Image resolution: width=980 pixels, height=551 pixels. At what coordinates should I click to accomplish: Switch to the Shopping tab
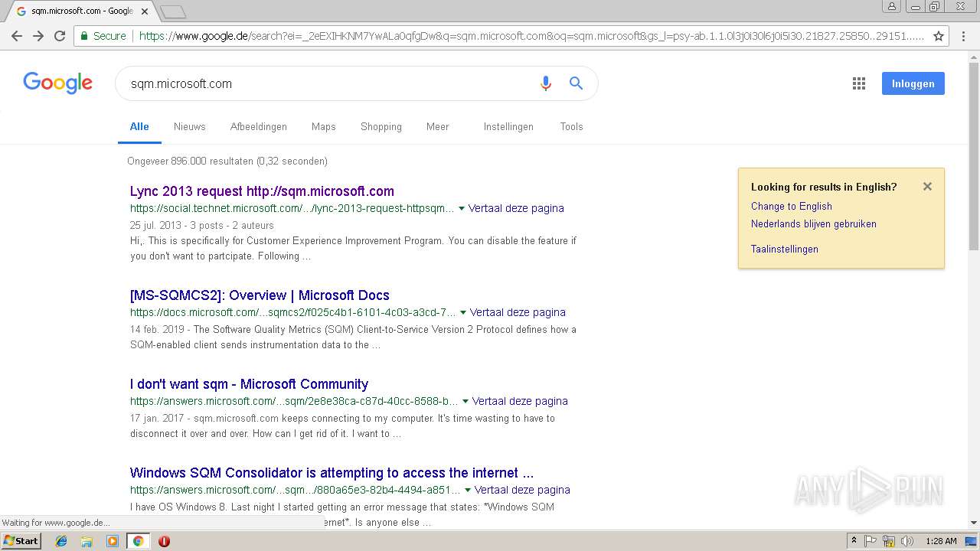pyautogui.click(x=381, y=127)
